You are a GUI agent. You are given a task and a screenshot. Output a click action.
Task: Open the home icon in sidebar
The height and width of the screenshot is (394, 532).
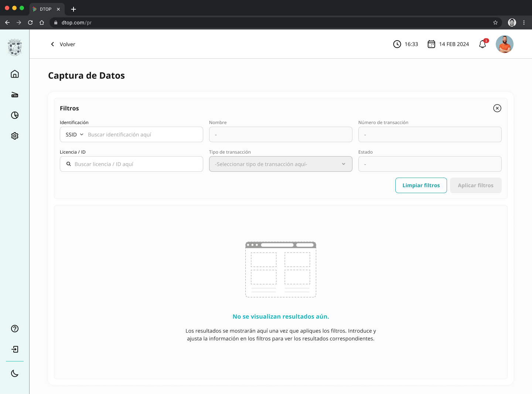(15, 74)
